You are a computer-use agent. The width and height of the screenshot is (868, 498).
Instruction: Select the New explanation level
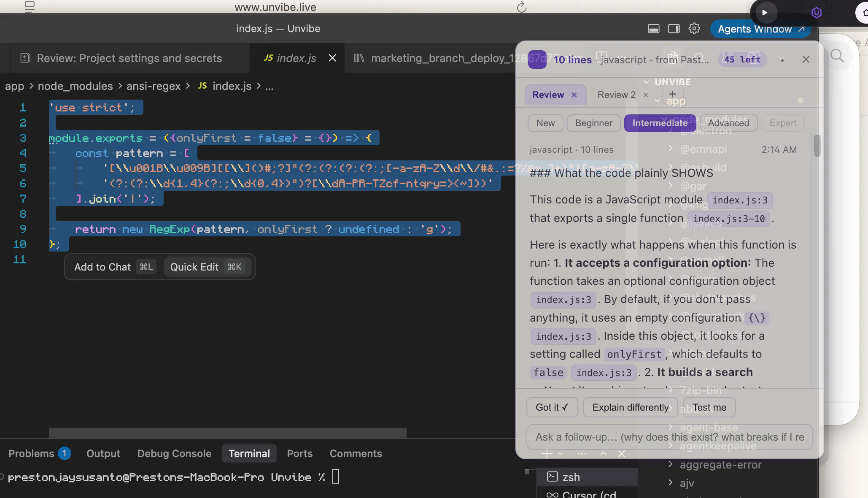(545, 123)
